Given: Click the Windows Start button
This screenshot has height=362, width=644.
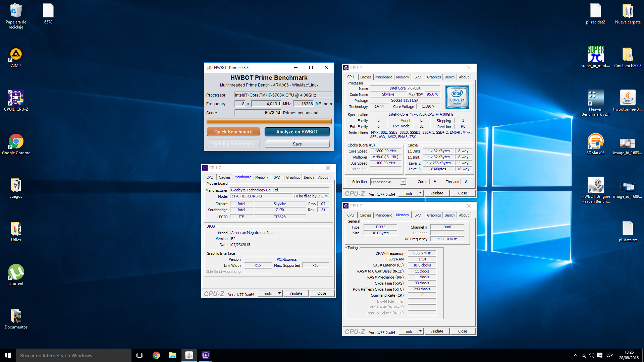Looking at the screenshot, I should pyautogui.click(x=8, y=355).
